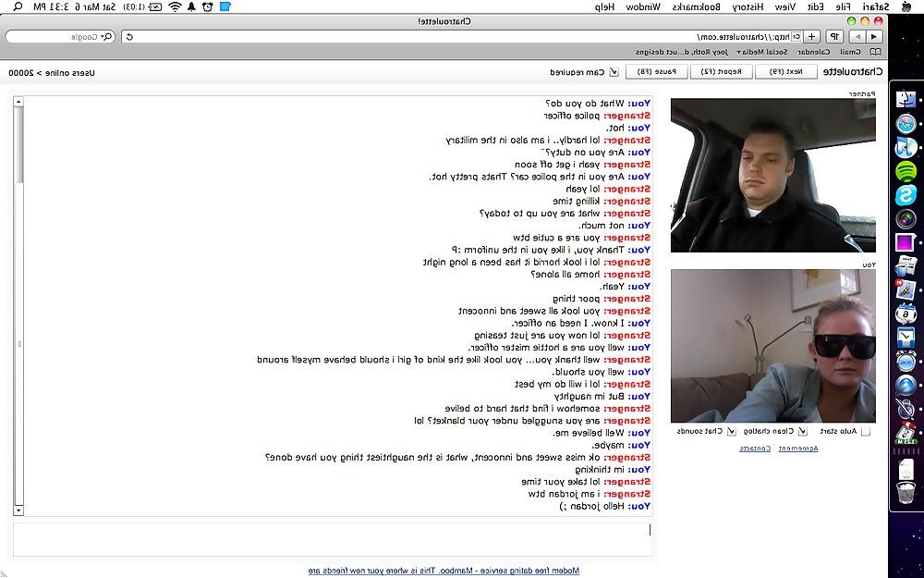Add bookmark with the plus button
The image size is (924, 578).
pyautogui.click(x=812, y=37)
